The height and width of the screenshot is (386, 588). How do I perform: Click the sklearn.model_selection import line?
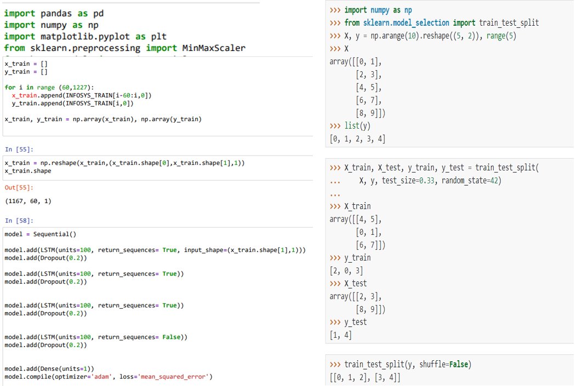[x=434, y=23]
